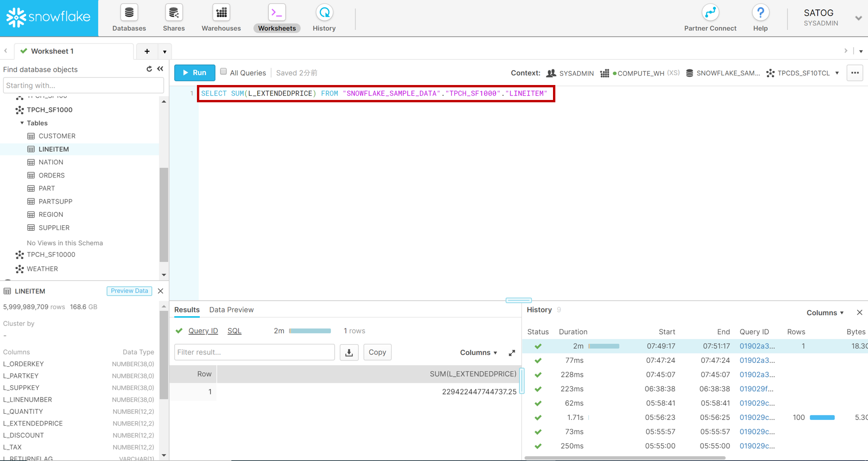Click the Filter result input box
This screenshot has width=868, height=461.
point(254,352)
